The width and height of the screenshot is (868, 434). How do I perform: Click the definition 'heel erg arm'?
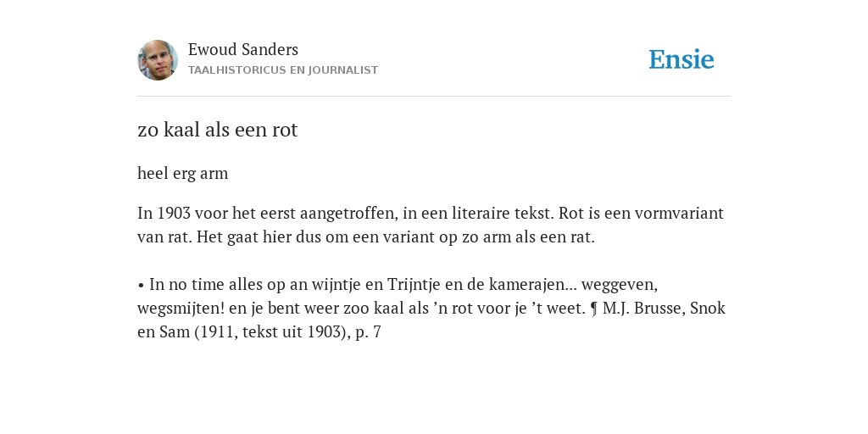pos(183,173)
